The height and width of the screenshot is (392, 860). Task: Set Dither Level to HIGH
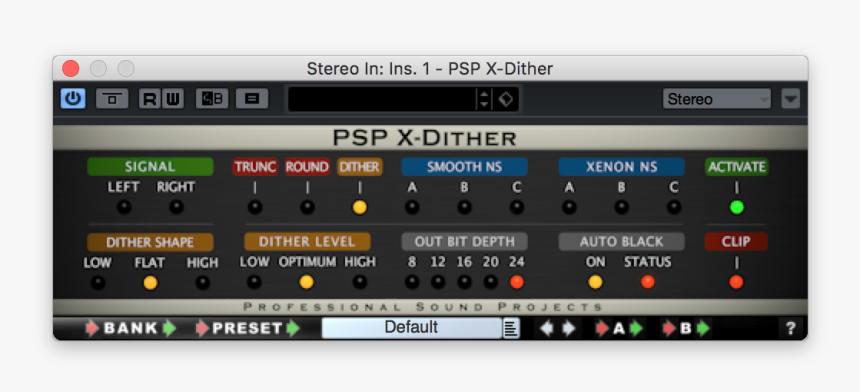(360, 282)
